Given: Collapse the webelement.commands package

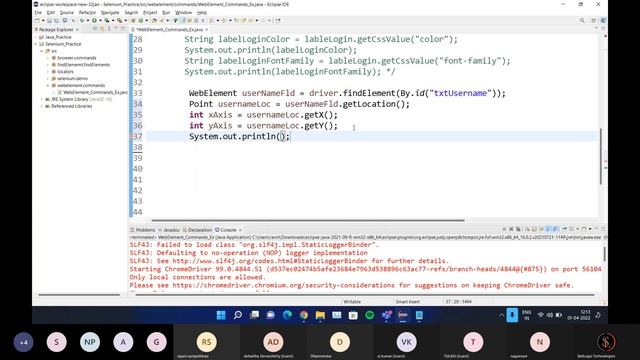Looking at the screenshot, I should pos(48,85).
